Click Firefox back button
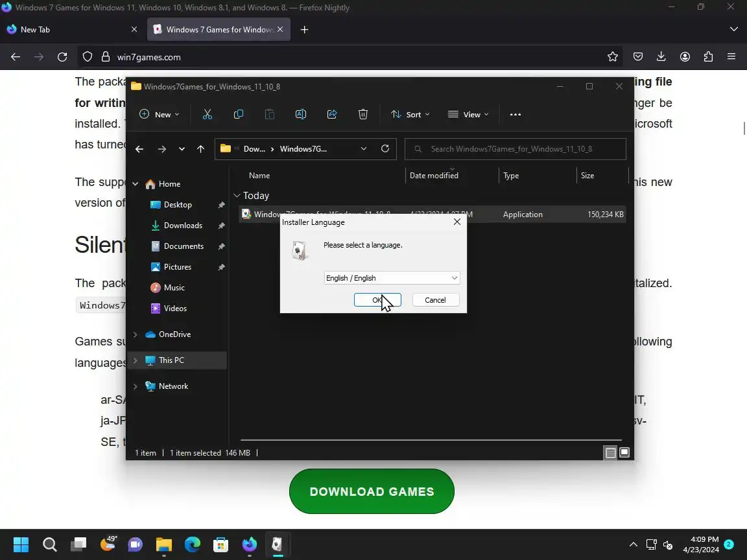 pos(16,57)
